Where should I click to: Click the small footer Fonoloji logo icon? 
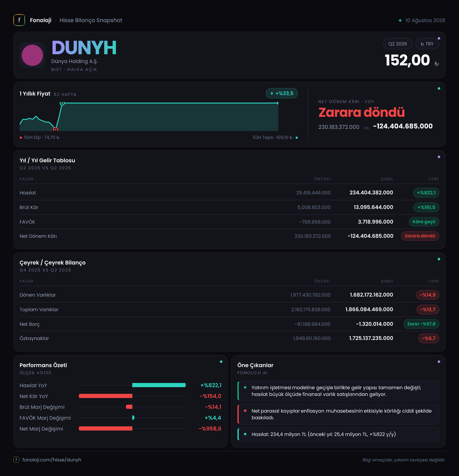(x=16, y=460)
